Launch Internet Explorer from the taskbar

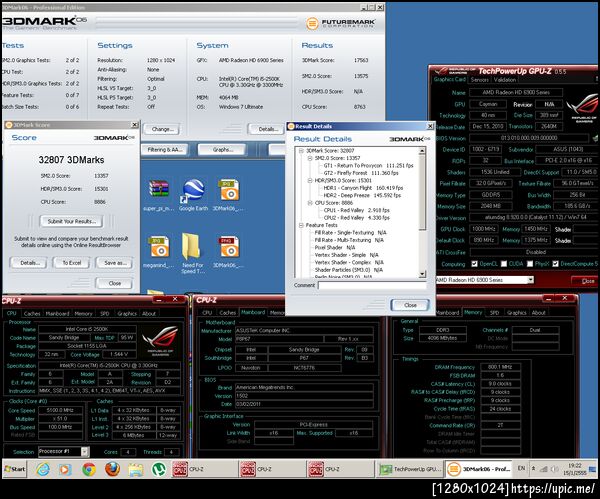(x=43, y=469)
